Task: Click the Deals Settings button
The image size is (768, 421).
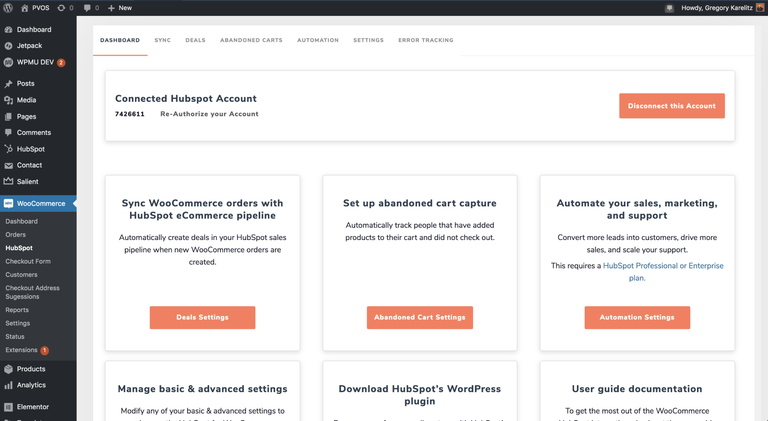Action: (202, 317)
